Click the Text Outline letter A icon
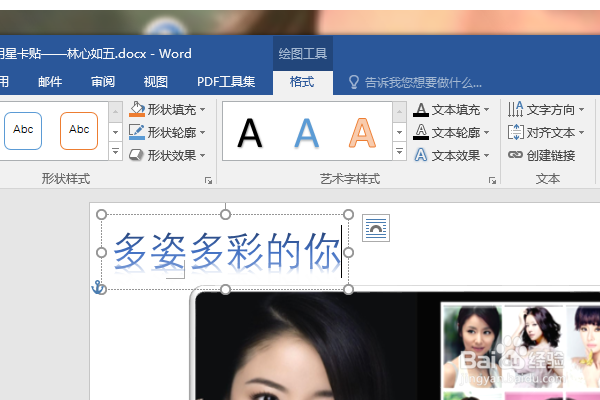 point(421,132)
